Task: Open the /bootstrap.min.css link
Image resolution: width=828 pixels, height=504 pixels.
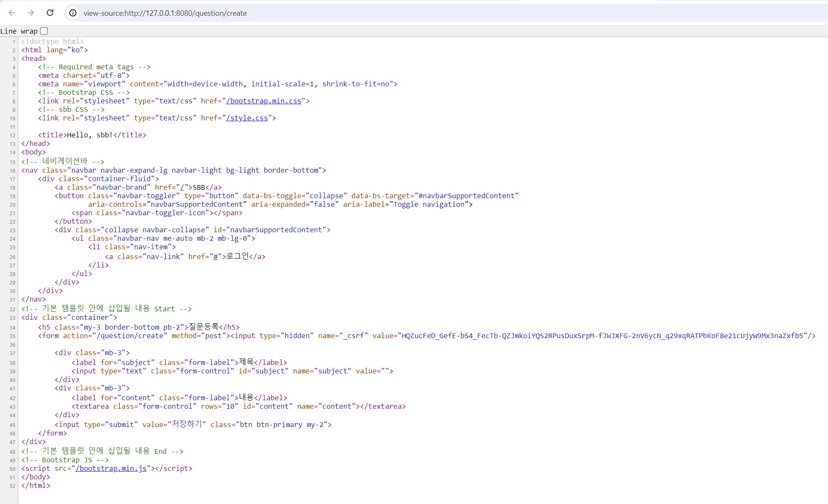Action: [x=264, y=101]
